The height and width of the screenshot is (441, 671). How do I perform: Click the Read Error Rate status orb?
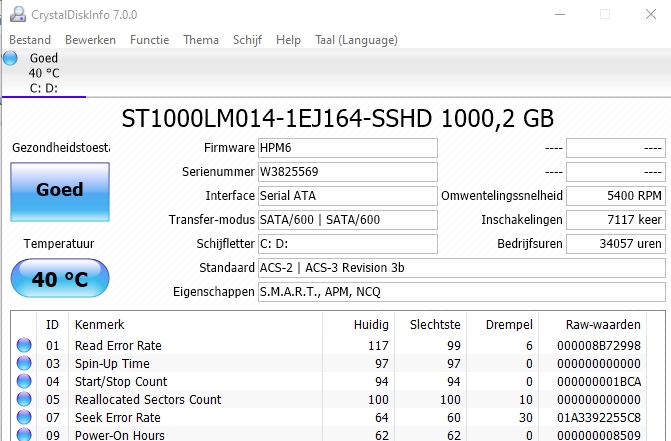pos(24,346)
